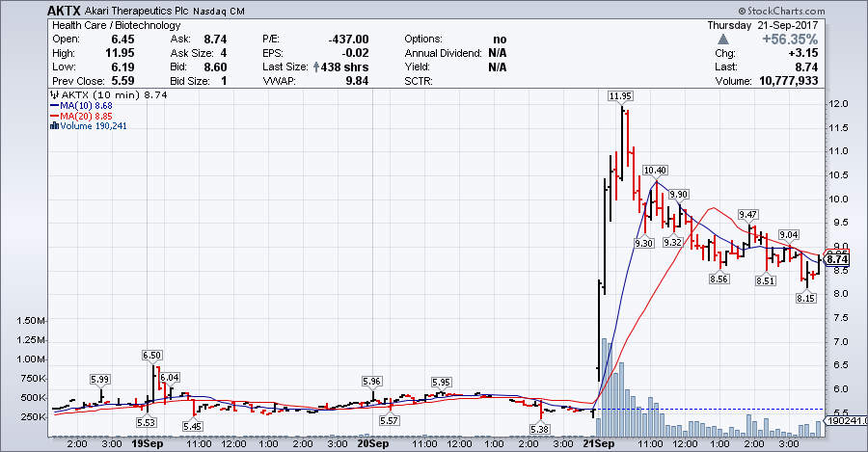Screen dimensions: 868x452
Task: Click the 6.50 high callout near 19Sep
Action: pyautogui.click(x=151, y=356)
